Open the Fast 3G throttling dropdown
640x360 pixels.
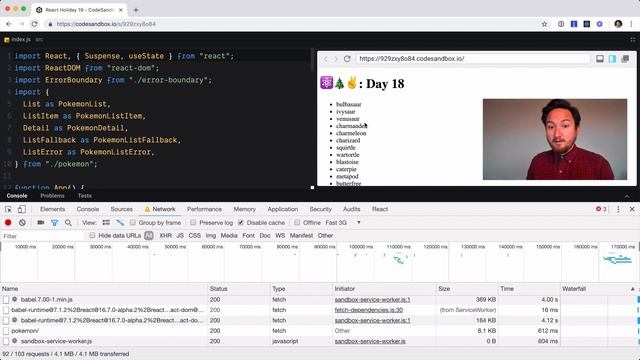click(343, 222)
